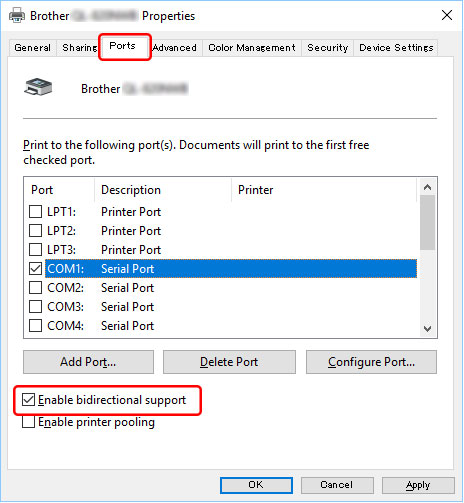Click the Delete Port button

(x=229, y=362)
